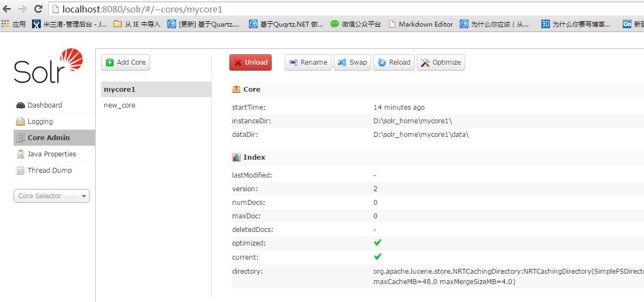Reload the page with the refresh icon
The image size is (644, 302).
click(38, 9)
